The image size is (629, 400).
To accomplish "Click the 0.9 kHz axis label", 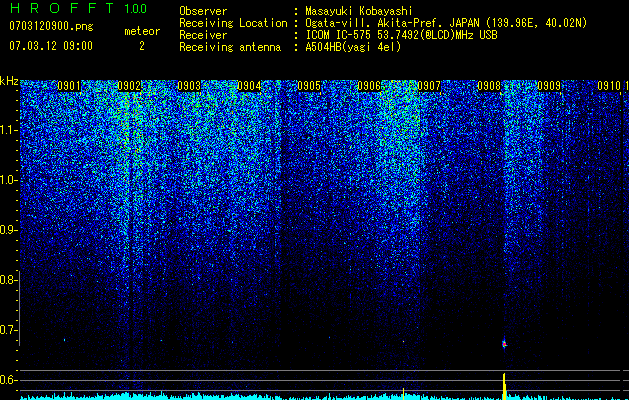I will click(8, 230).
